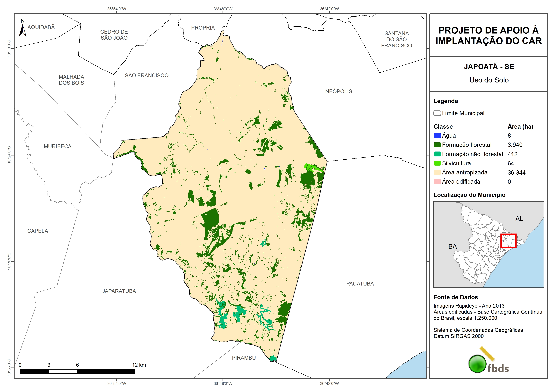Click the Água blue legend swatch
The height and width of the screenshot is (392, 555).
click(437, 136)
